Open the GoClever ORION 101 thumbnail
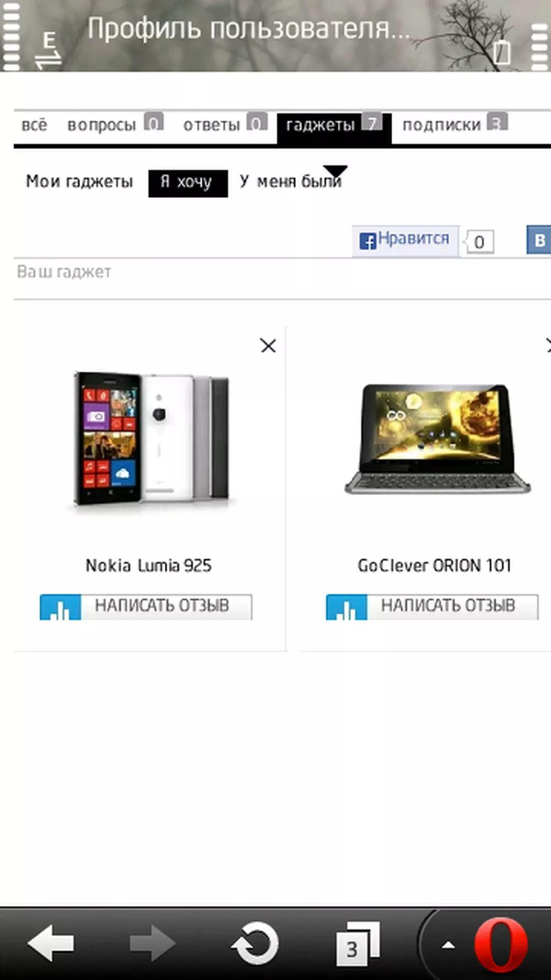 [437, 439]
